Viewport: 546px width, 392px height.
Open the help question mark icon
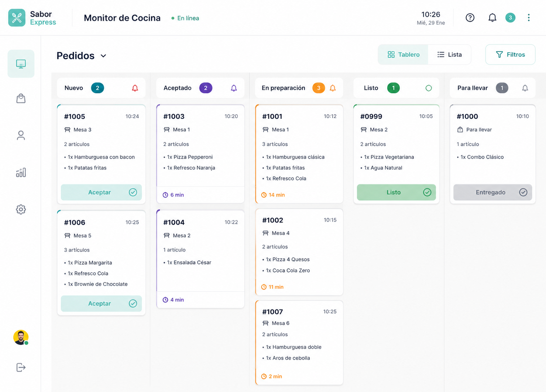pyautogui.click(x=470, y=18)
